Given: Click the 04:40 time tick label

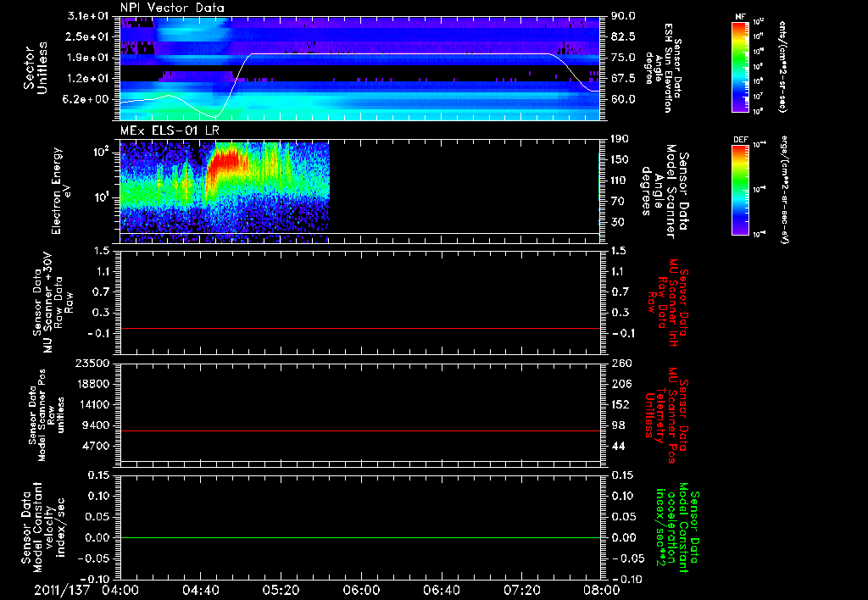Looking at the screenshot, I should [x=200, y=590].
